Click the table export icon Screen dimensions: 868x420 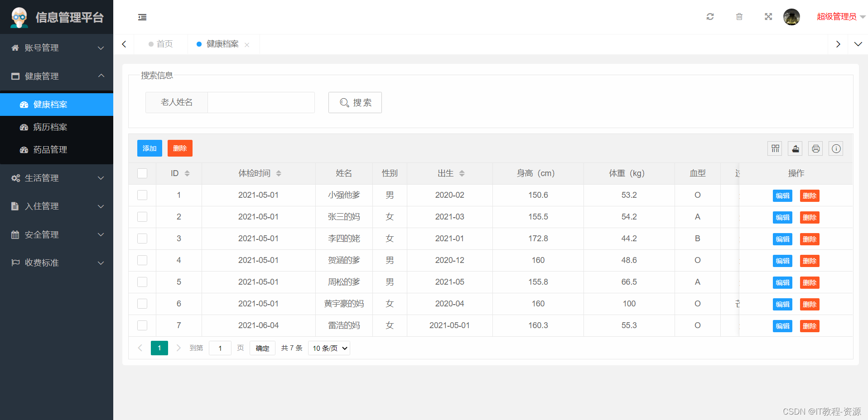tap(795, 148)
